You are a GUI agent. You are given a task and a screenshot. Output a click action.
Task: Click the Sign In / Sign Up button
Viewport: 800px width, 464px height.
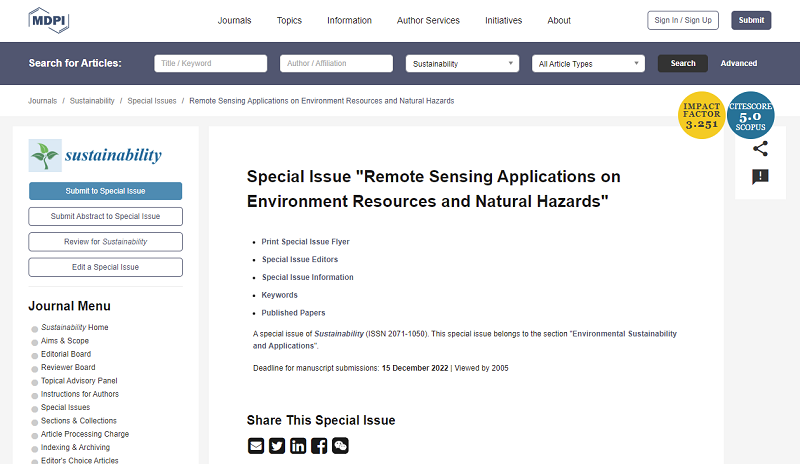(x=682, y=21)
